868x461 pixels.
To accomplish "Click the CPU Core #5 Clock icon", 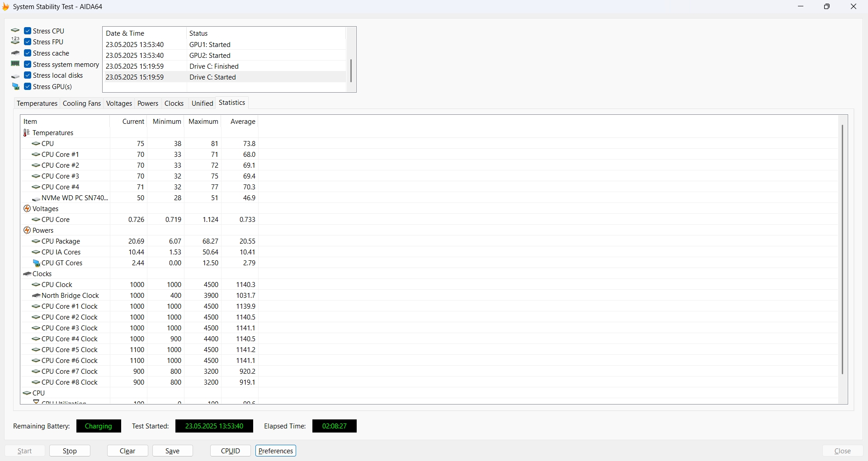I will [37, 350].
